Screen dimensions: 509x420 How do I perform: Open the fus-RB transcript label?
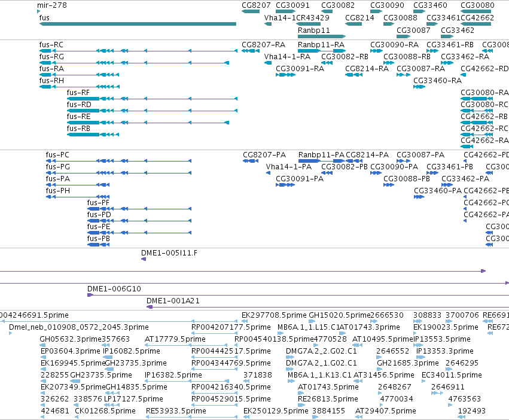(78, 129)
